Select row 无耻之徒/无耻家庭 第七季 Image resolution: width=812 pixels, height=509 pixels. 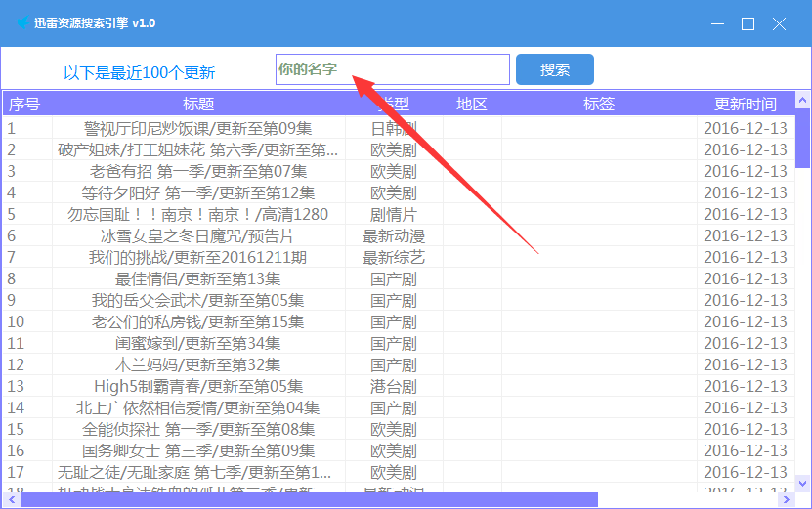(399, 472)
